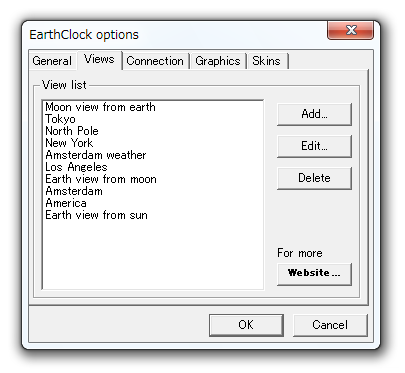Click the Edit... button

(x=314, y=146)
